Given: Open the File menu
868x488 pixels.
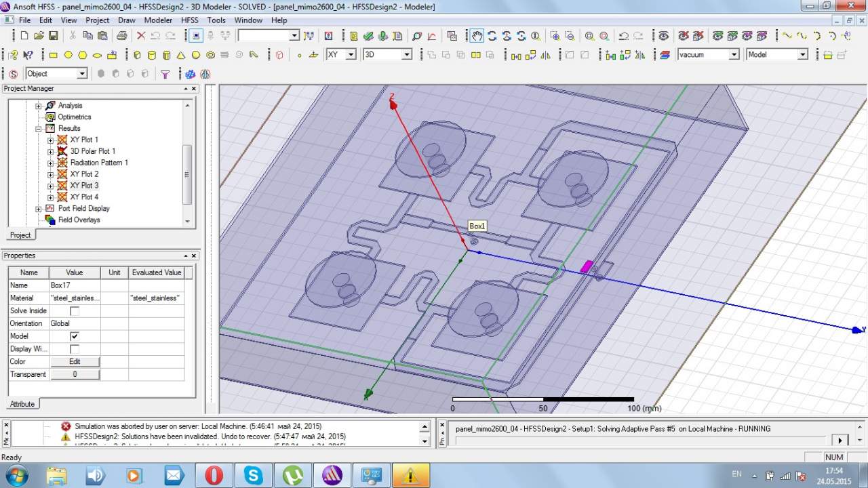Looking at the screenshot, I should point(24,20).
